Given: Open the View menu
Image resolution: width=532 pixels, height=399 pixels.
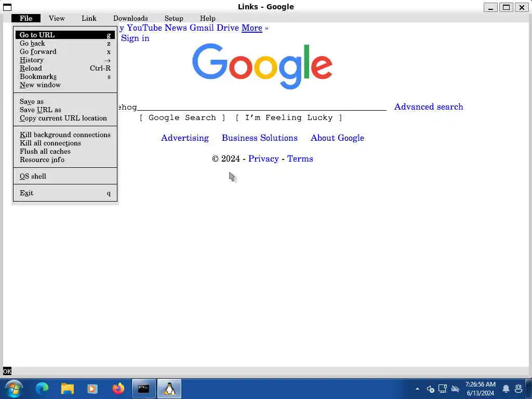Looking at the screenshot, I should coord(57,18).
